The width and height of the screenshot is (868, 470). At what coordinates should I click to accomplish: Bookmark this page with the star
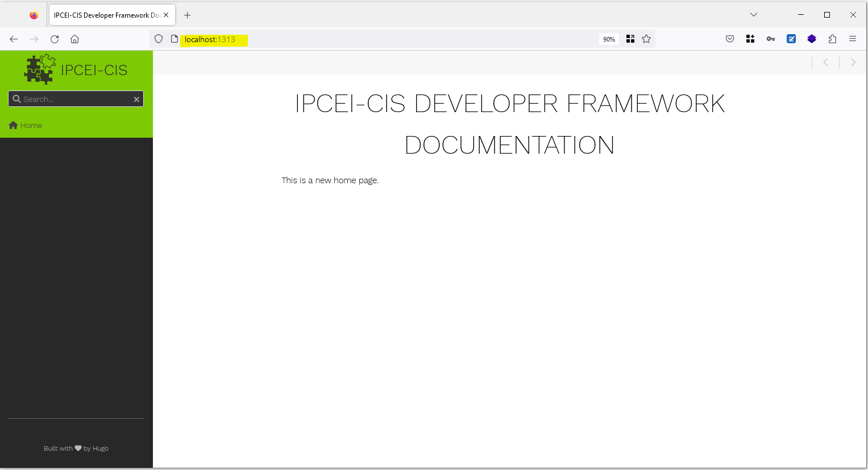click(646, 39)
